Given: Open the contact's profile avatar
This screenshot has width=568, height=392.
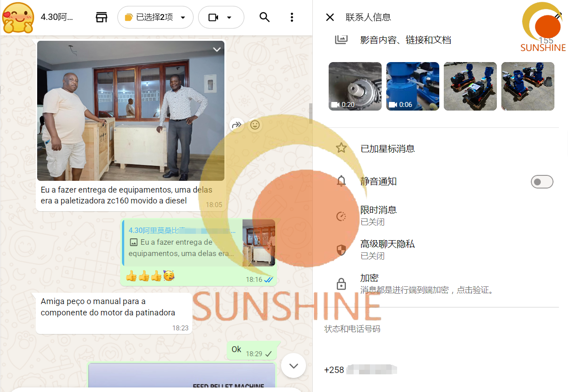Looking at the screenshot, I should coord(18,17).
